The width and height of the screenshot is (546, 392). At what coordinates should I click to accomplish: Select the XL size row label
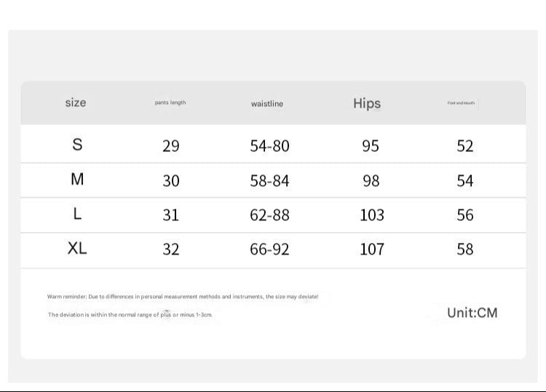[77, 248]
